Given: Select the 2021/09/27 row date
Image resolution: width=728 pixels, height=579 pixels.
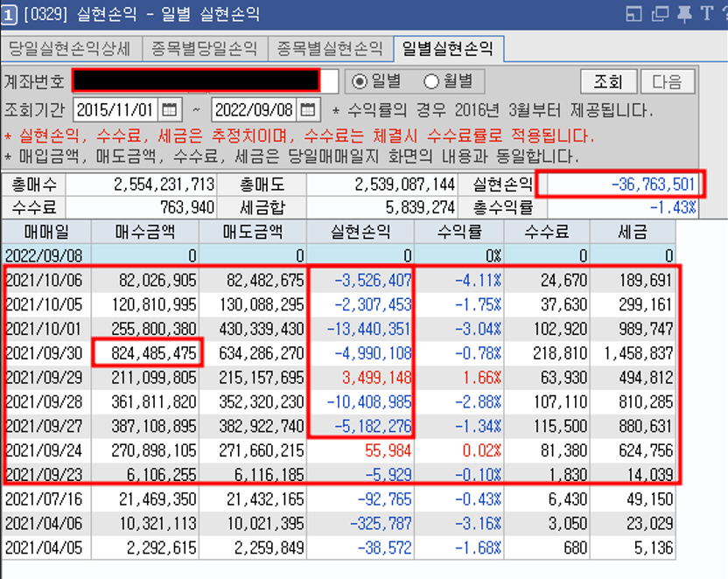Looking at the screenshot, I should [x=44, y=426].
